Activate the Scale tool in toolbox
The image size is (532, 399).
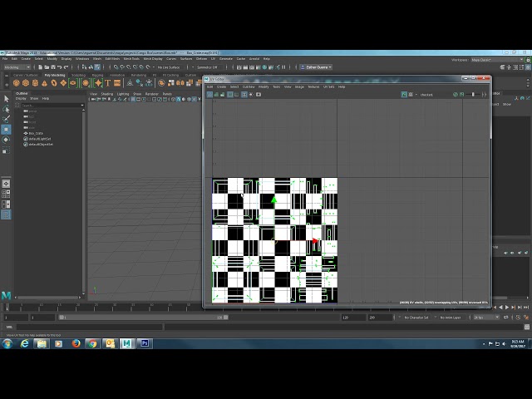click(x=6, y=150)
